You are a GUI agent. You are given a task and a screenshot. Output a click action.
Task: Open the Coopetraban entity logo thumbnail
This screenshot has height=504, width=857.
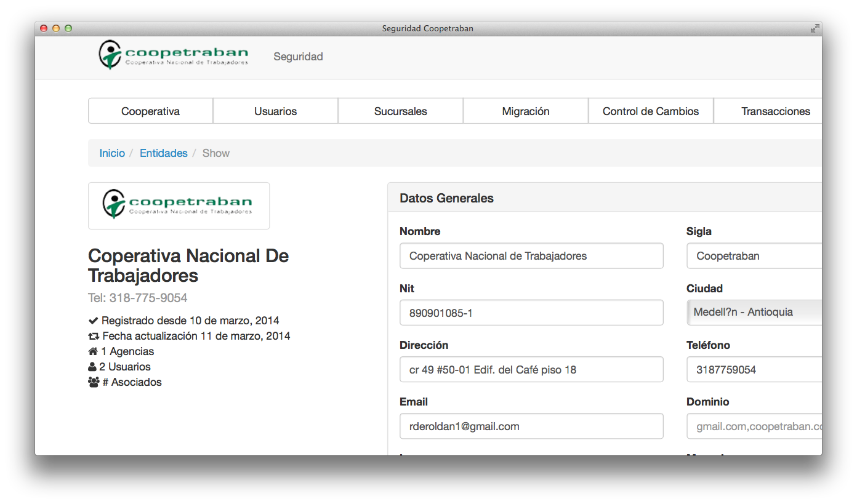pos(179,206)
